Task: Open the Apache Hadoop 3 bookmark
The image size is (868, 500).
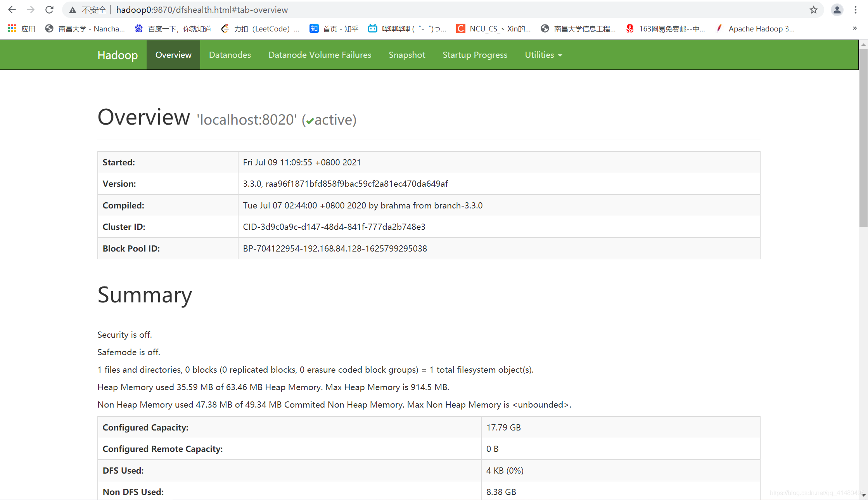Action: click(756, 29)
